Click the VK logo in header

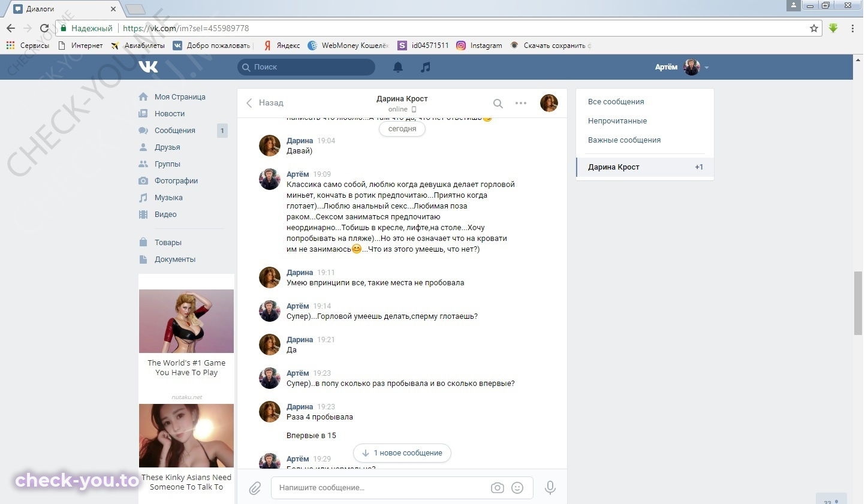148,67
